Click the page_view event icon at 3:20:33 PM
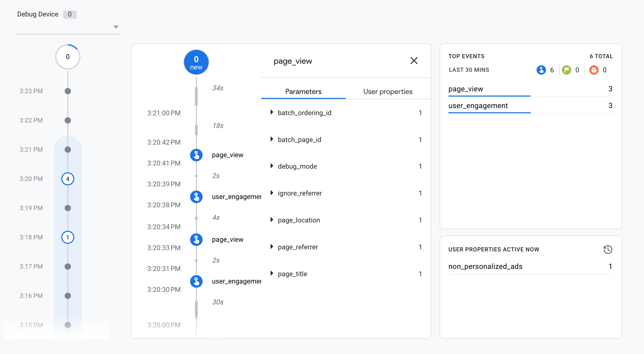The image size is (644, 354). [196, 240]
